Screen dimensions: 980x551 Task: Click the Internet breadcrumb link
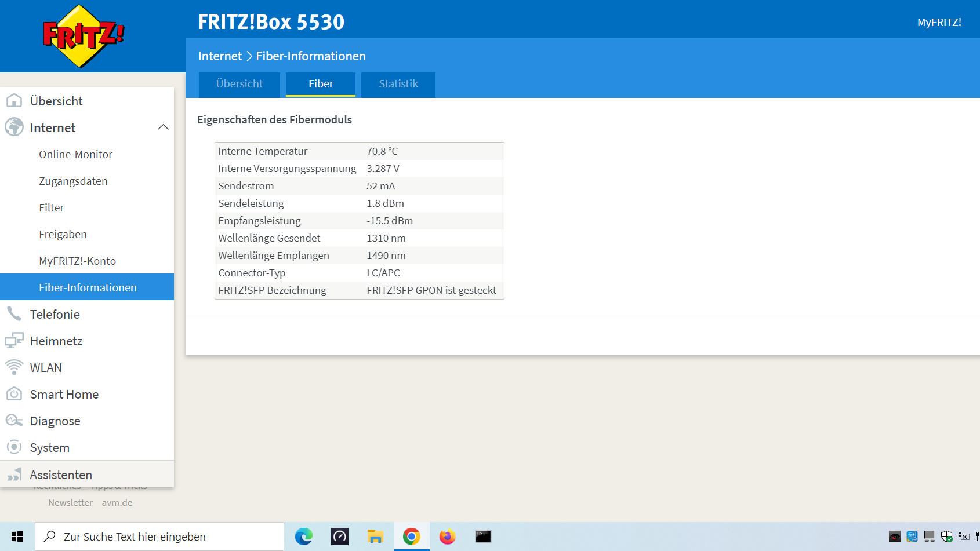pyautogui.click(x=220, y=56)
